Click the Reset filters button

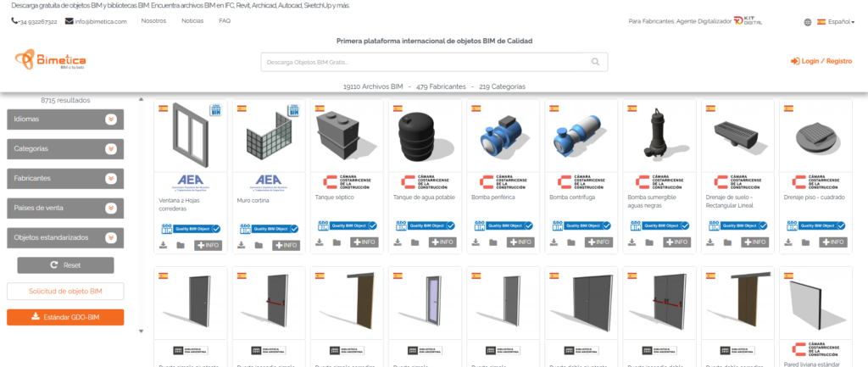pos(65,265)
